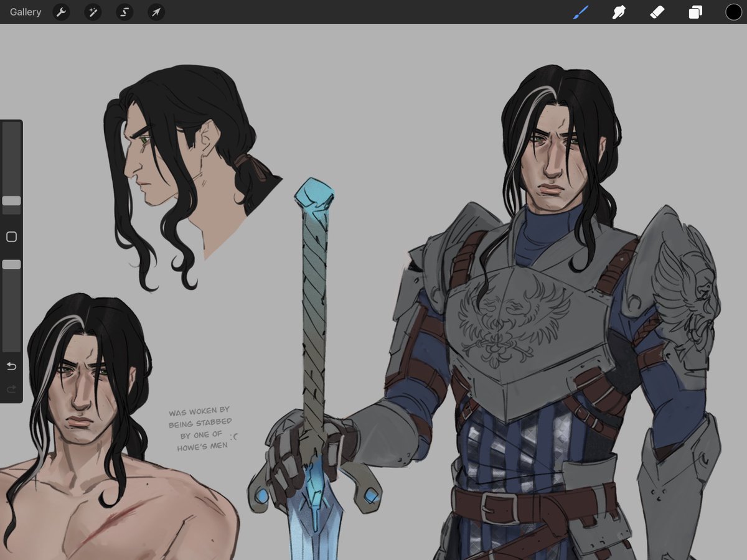Activate the Selection S tool
This screenshot has height=560, width=747.
pyautogui.click(x=125, y=12)
